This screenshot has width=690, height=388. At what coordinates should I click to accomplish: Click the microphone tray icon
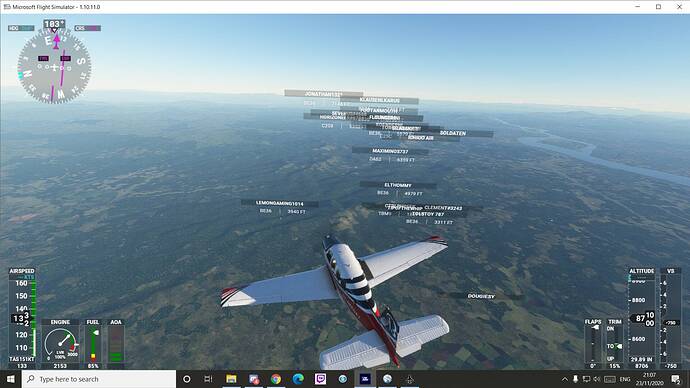(575, 379)
